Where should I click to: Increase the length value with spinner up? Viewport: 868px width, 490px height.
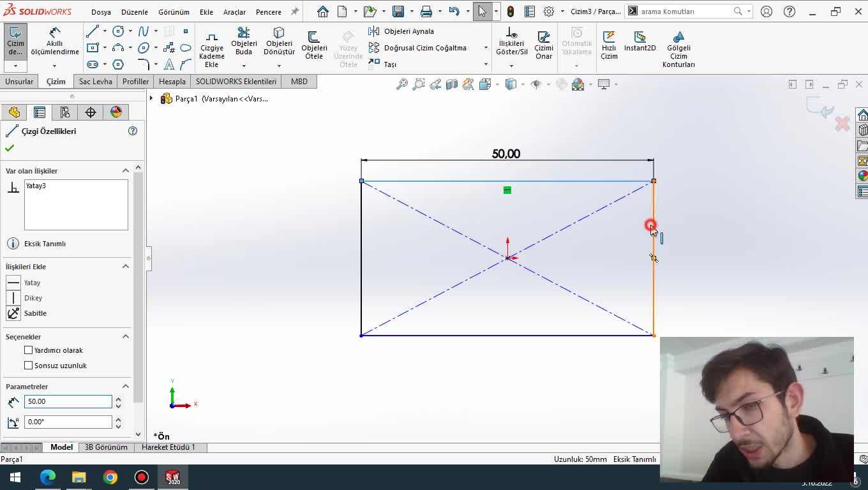[x=118, y=398]
